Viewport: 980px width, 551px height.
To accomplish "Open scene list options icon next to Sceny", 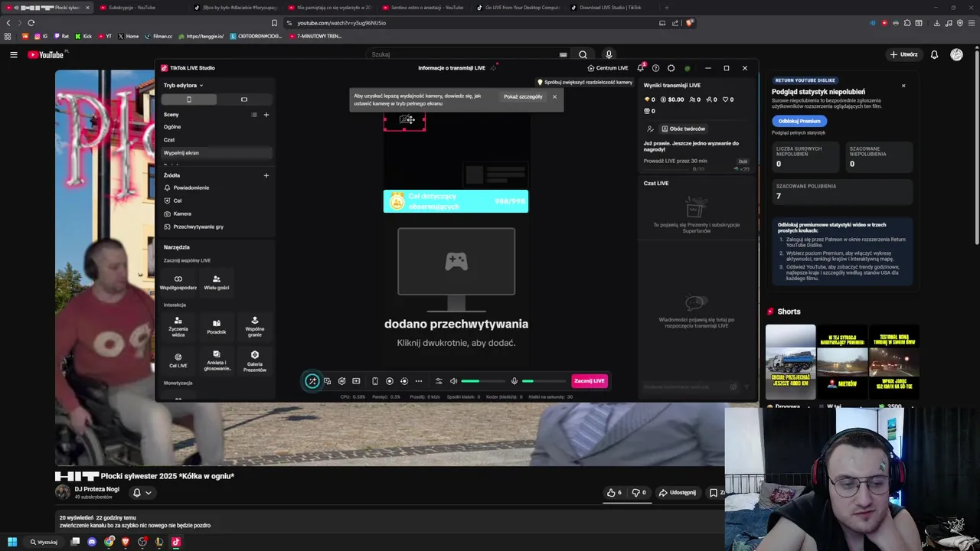I will point(254,115).
